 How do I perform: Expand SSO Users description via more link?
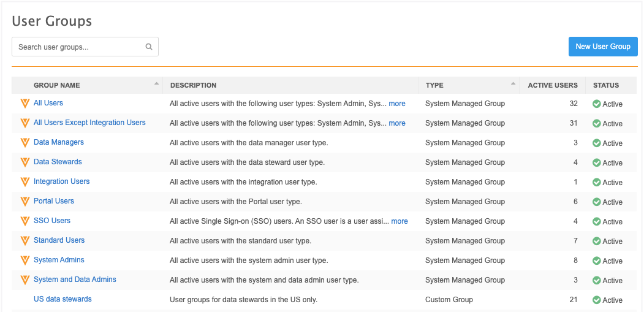[399, 221]
